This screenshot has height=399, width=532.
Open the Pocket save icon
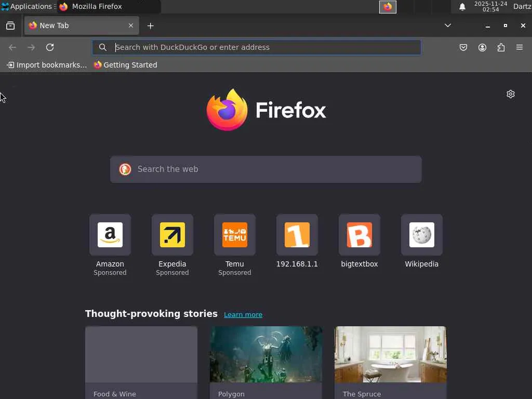pos(463,47)
